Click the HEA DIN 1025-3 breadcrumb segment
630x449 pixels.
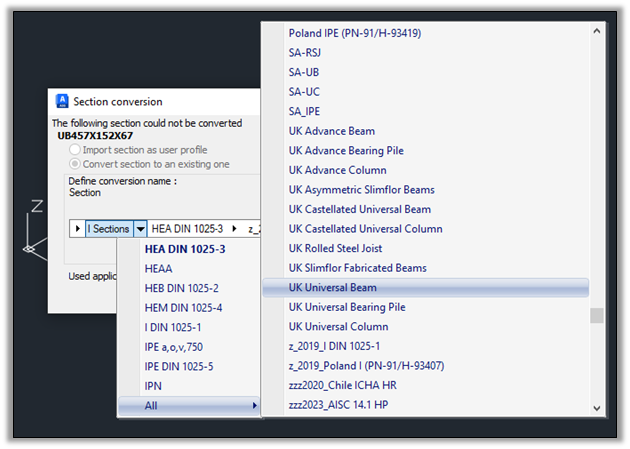(187, 229)
